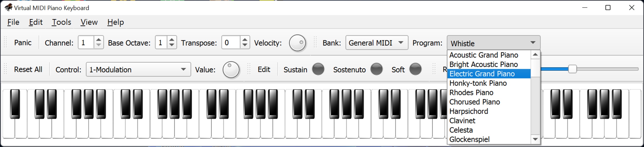Decrease Base Octave with the down arrow
The image size is (644, 147).
[172, 45]
